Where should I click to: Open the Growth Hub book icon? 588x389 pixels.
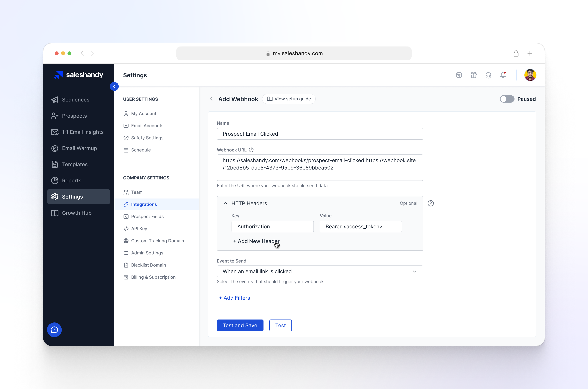coord(55,213)
